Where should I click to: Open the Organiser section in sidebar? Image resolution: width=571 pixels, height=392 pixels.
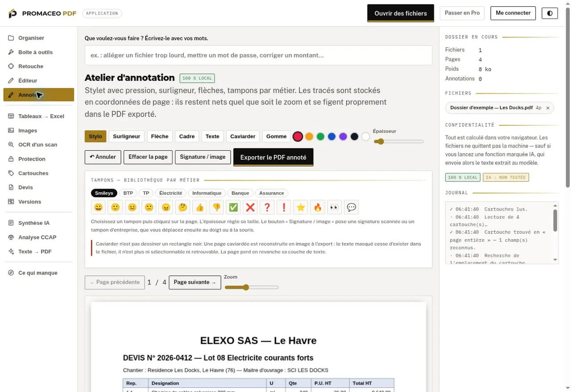[x=39, y=38]
